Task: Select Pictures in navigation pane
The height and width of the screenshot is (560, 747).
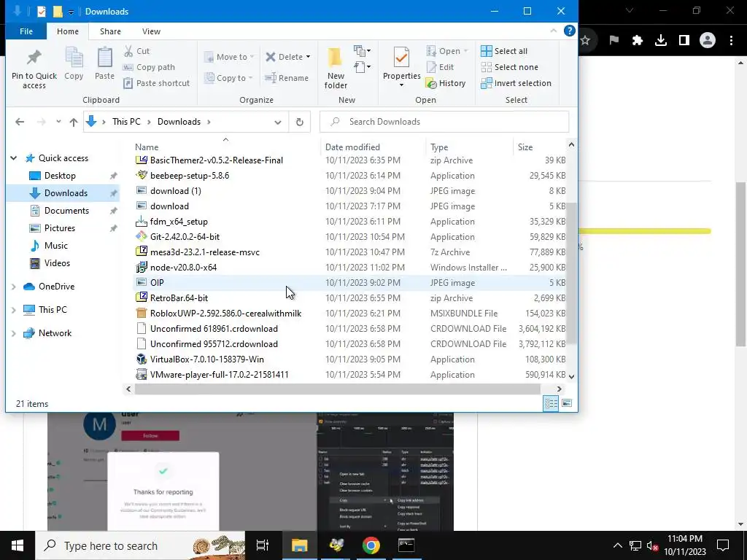Action: click(60, 228)
